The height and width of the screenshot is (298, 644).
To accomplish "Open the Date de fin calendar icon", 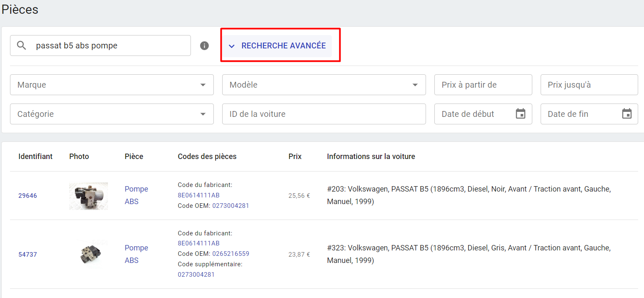I will click(x=627, y=114).
